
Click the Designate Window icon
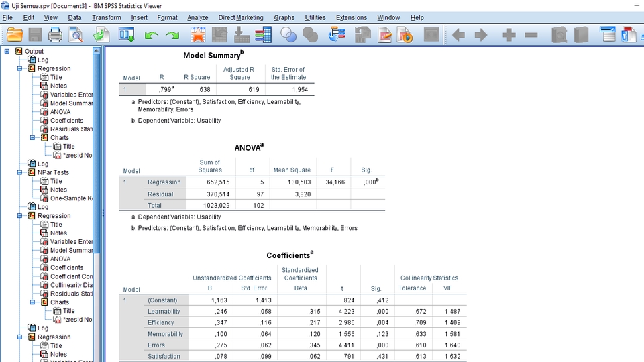[431, 35]
